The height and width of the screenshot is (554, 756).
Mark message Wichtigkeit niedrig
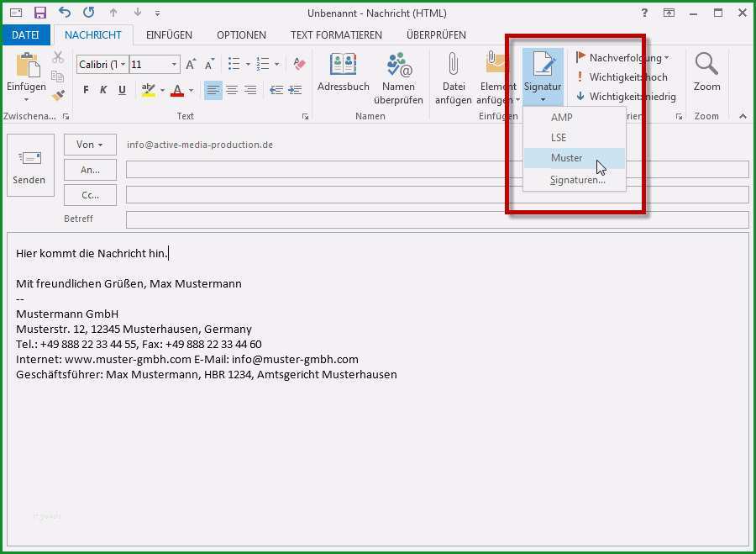tap(626, 97)
